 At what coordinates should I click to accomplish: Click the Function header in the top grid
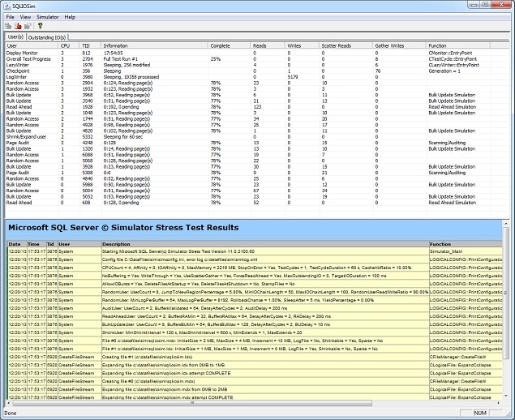coord(458,45)
